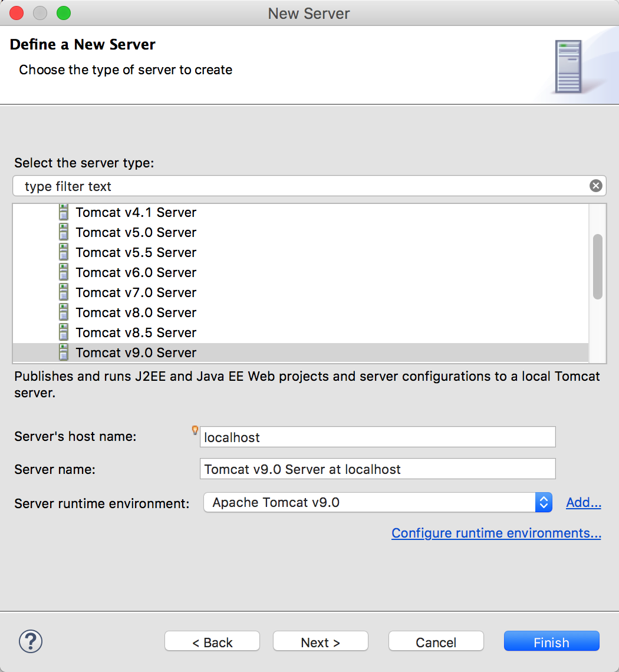
Task: Focus the Server's host name field
Action: (378, 437)
